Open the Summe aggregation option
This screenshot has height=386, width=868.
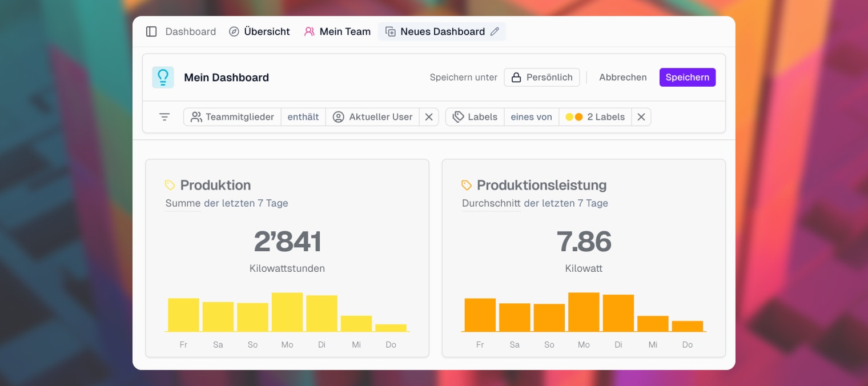click(183, 203)
